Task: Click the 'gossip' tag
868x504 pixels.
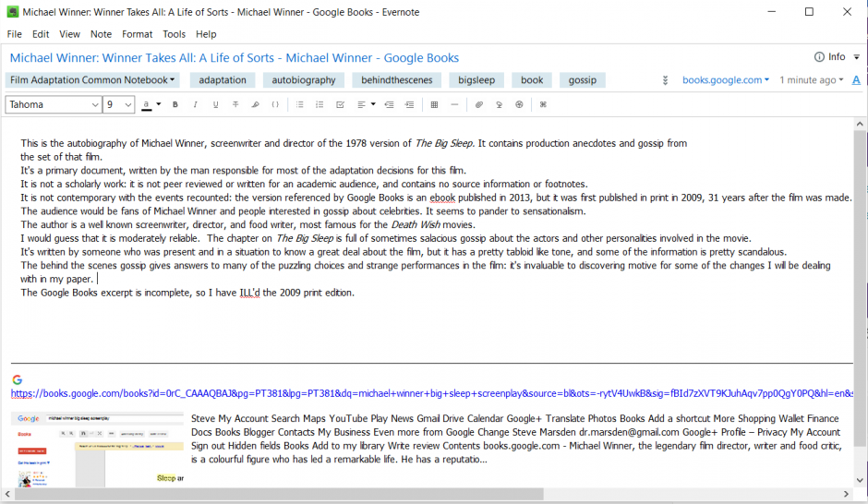Action: 583,80
